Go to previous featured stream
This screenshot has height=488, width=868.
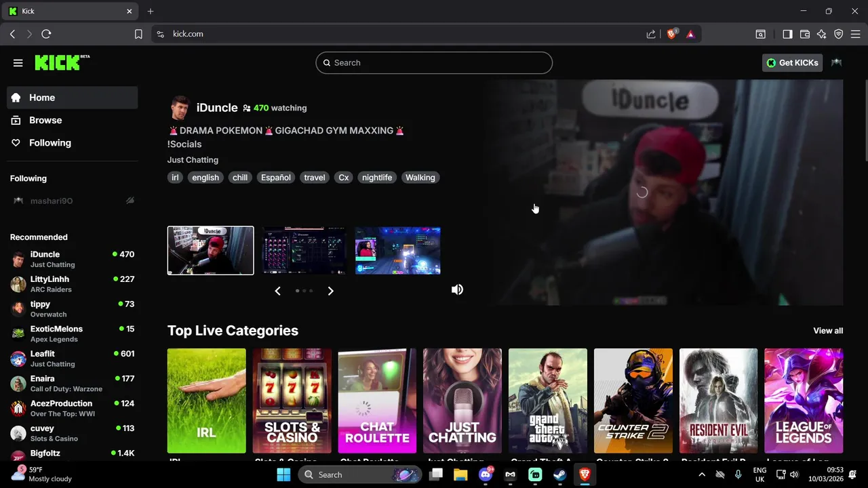click(x=277, y=291)
